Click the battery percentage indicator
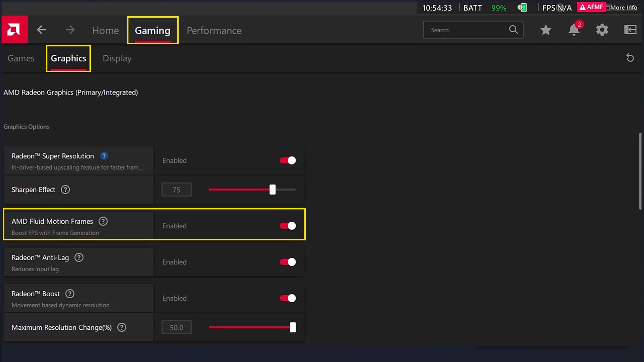Screen dimensions: 644x362 [498, 8]
